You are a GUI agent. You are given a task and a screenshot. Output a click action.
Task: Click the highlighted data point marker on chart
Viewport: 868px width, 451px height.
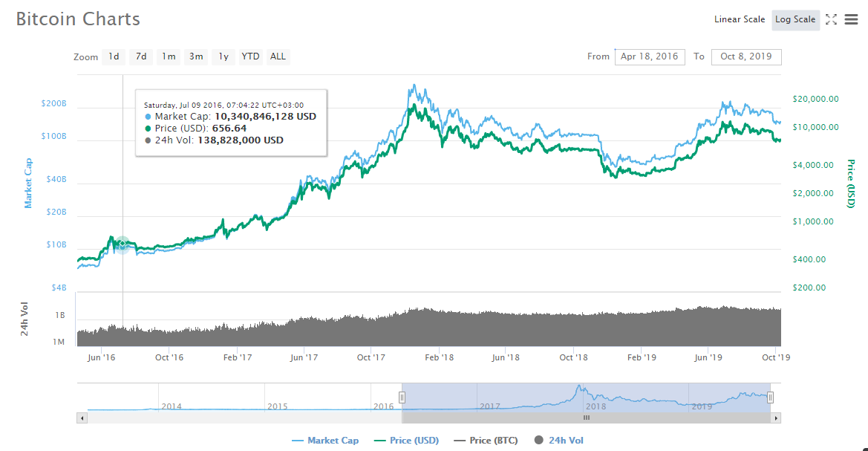point(123,245)
